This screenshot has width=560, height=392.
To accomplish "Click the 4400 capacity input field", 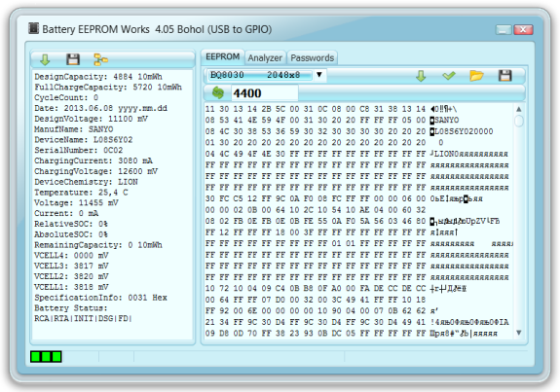I will click(x=264, y=93).
